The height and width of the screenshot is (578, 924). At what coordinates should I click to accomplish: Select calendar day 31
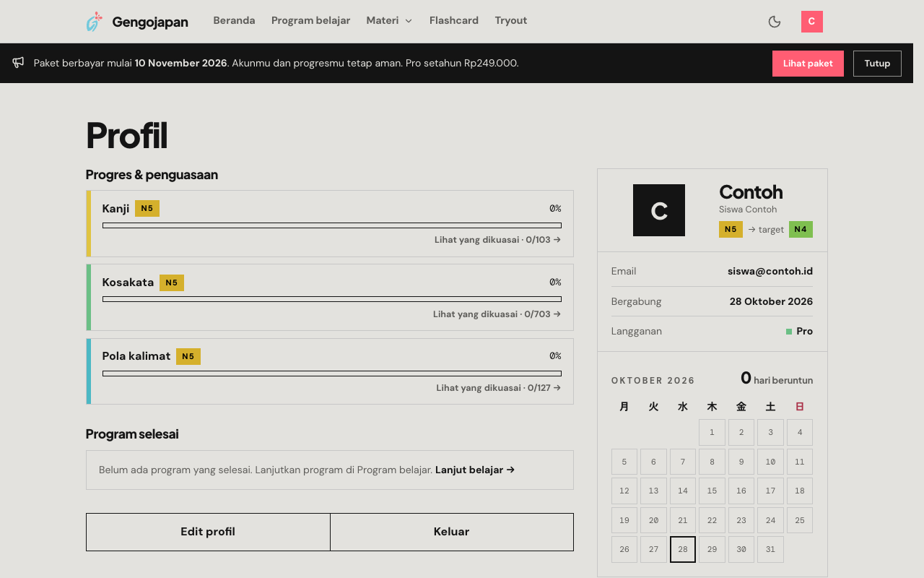click(770, 549)
